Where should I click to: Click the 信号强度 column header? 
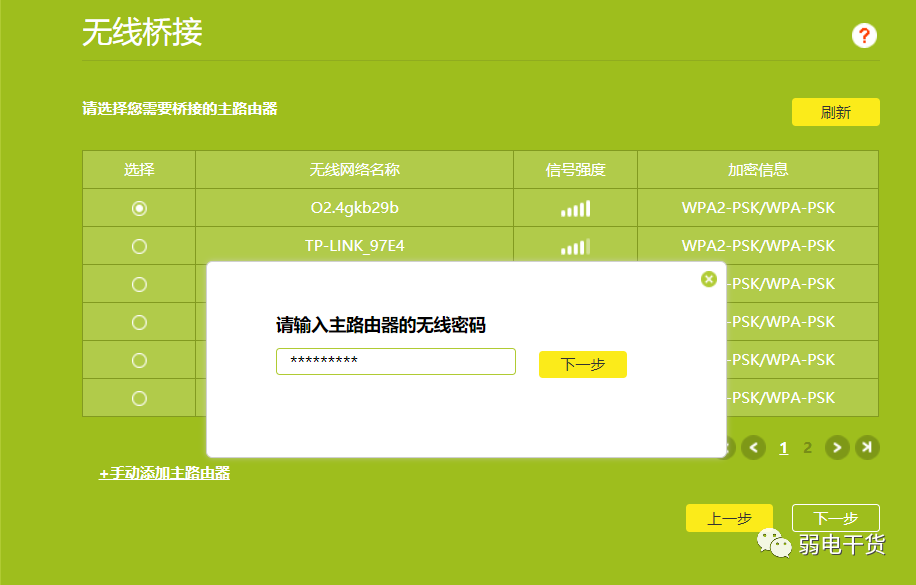(x=575, y=169)
